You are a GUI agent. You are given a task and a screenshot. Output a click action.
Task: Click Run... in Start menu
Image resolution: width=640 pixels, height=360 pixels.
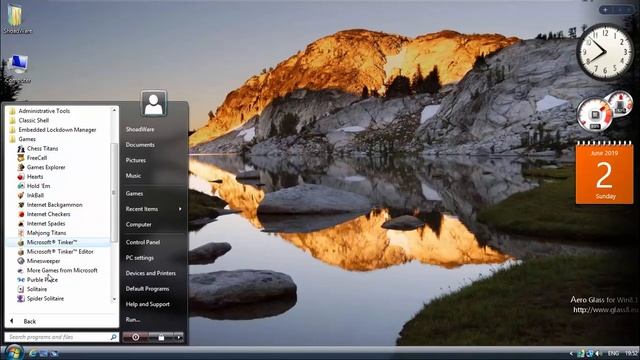coord(133,320)
